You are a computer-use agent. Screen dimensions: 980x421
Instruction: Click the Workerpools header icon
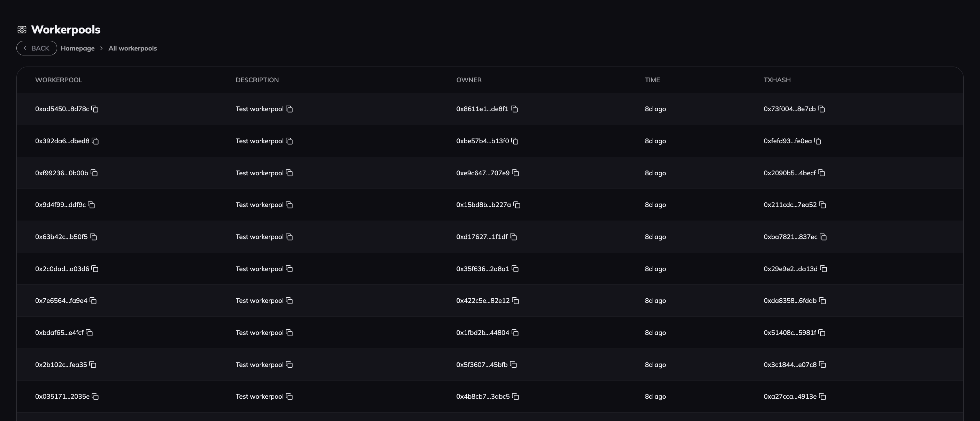22,30
